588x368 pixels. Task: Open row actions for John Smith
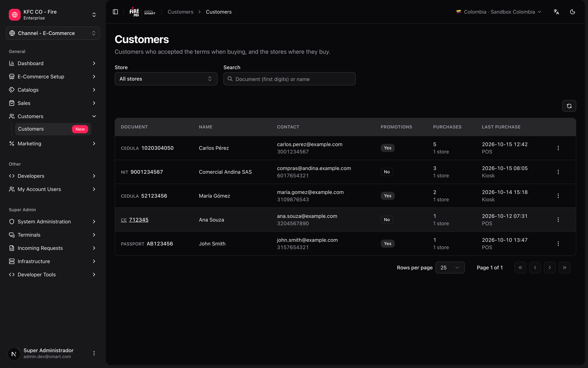(558, 244)
